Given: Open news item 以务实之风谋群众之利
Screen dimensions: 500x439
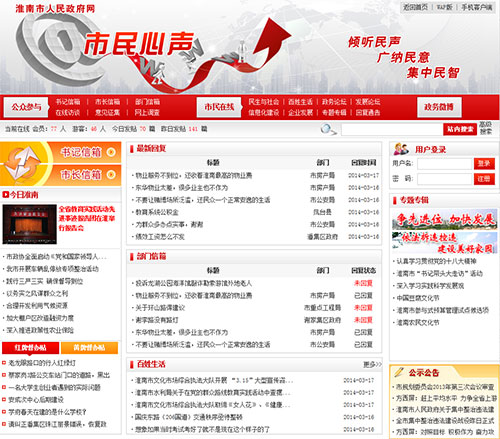Looking at the screenshot, I should coord(37,294).
